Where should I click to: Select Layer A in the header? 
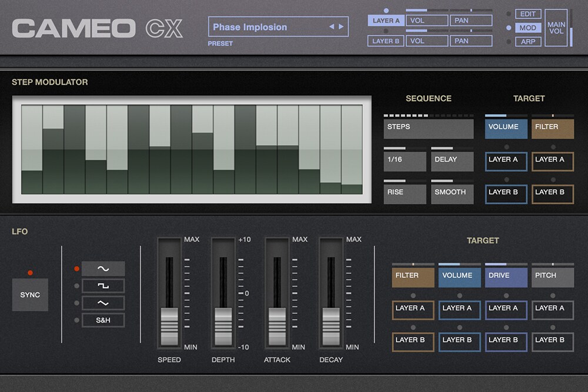click(386, 21)
